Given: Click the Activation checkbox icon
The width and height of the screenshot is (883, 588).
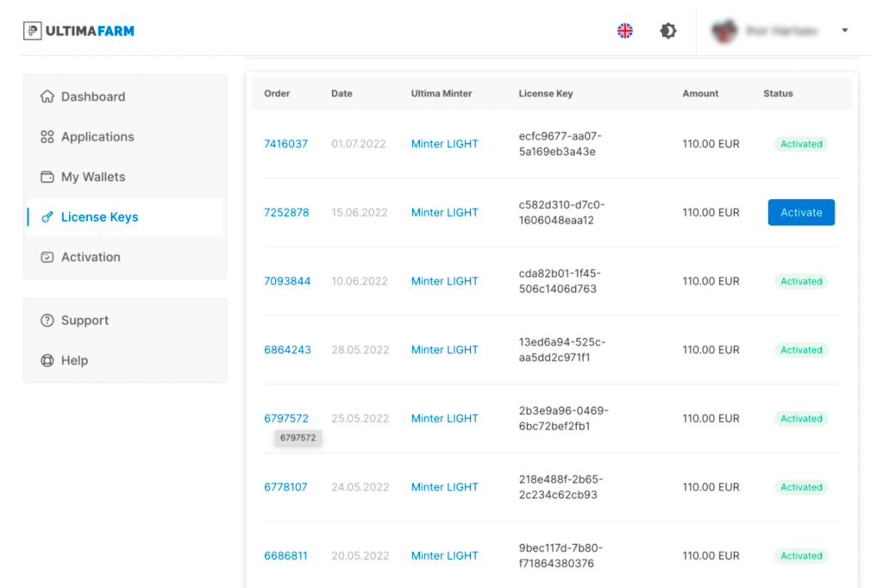Looking at the screenshot, I should tap(47, 257).
